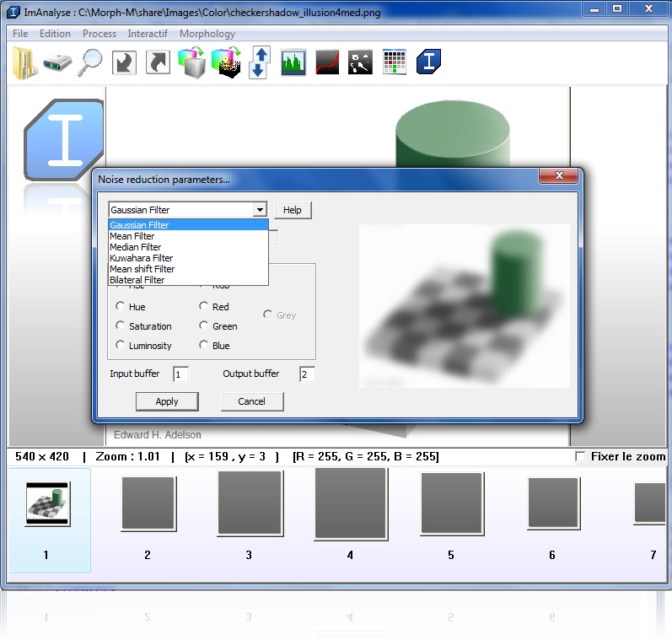Open the Interactif menu
Screen dimensions: 672x640
click(x=148, y=34)
